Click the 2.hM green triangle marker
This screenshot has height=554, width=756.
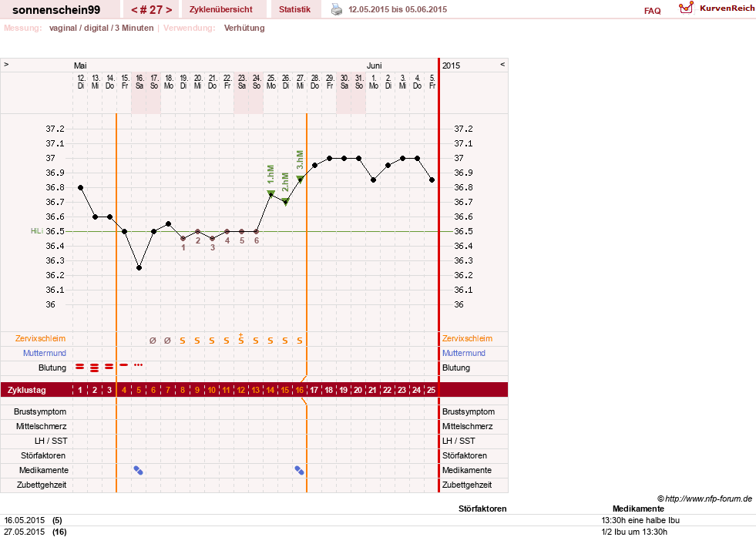click(285, 202)
